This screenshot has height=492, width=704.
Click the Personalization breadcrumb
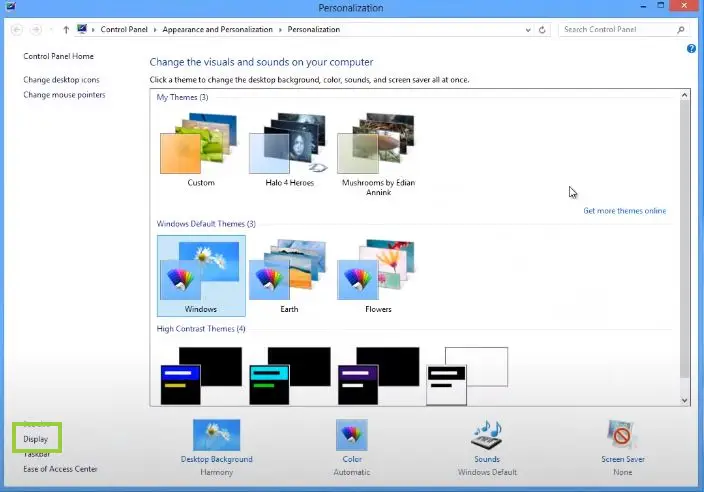pos(313,29)
